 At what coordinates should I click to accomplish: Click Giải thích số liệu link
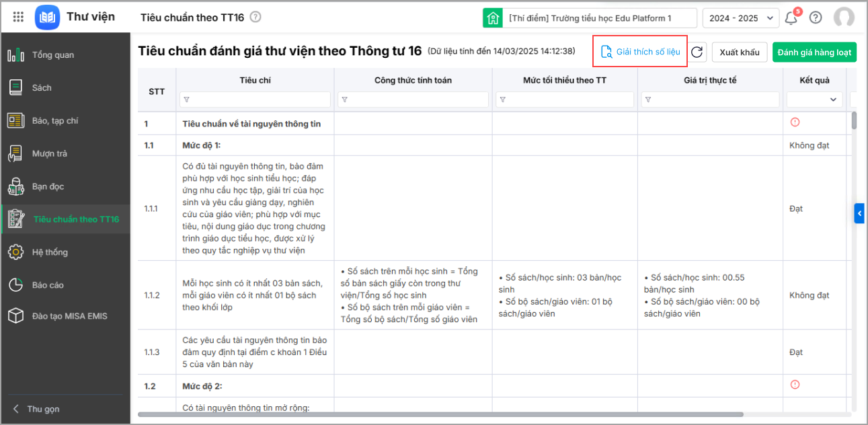click(x=640, y=52)
